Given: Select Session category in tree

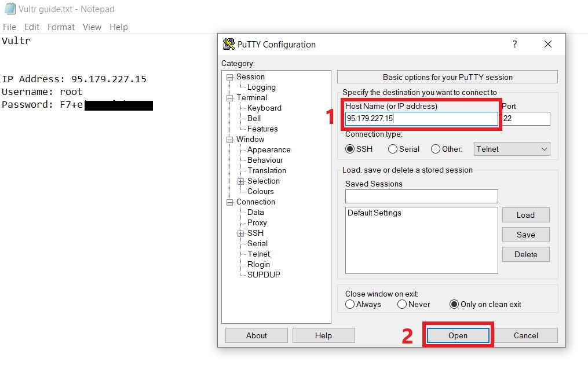Looking at the screenshot, I should [250, 76].
